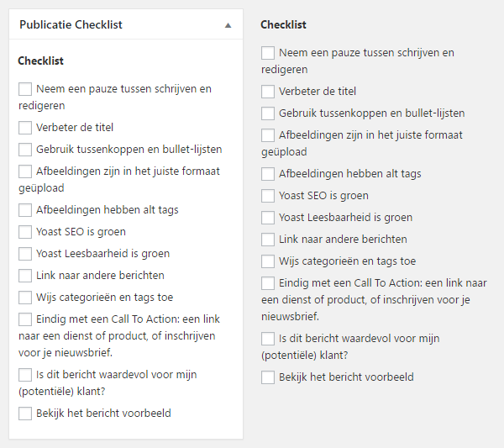Enable 'Gebruik tussenkoppen' checkbox in left panel

25,150
